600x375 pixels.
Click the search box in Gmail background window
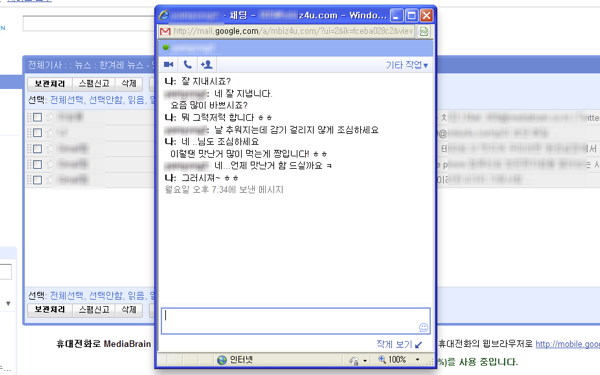(89, 24)
